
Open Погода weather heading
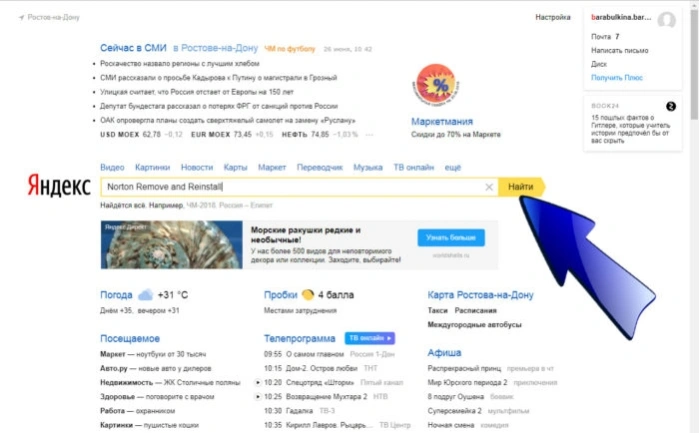click(116, 295)
